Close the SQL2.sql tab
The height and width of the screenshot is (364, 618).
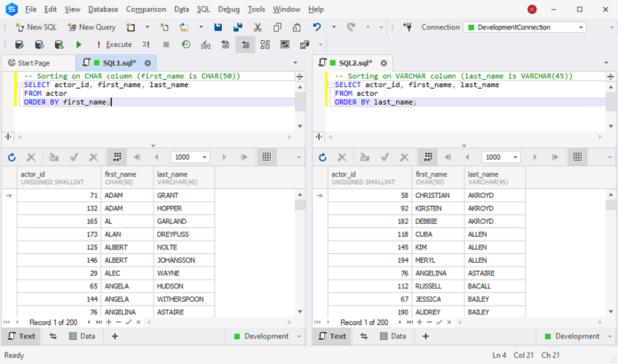pos(384,63)
